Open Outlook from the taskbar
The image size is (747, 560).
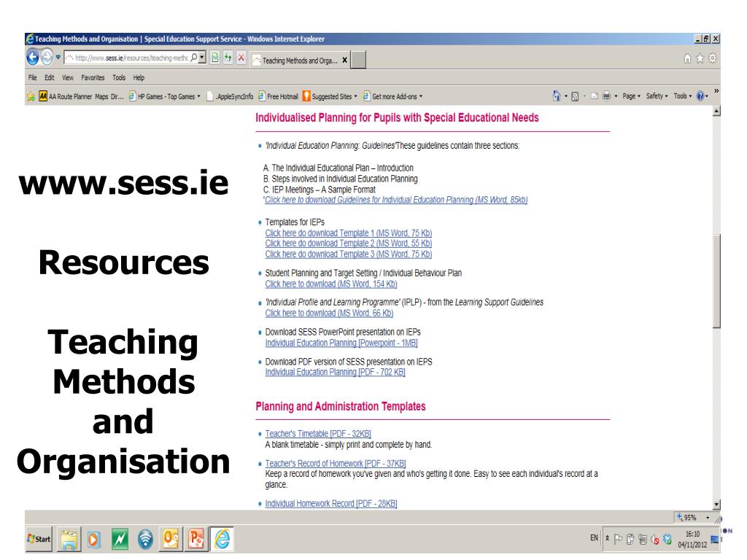[x=171, y=539]
